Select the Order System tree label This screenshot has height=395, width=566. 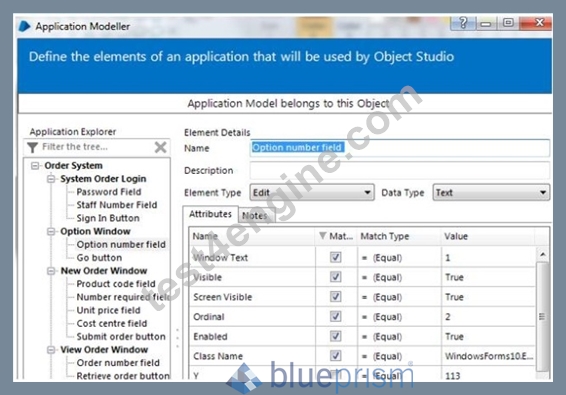73,166
